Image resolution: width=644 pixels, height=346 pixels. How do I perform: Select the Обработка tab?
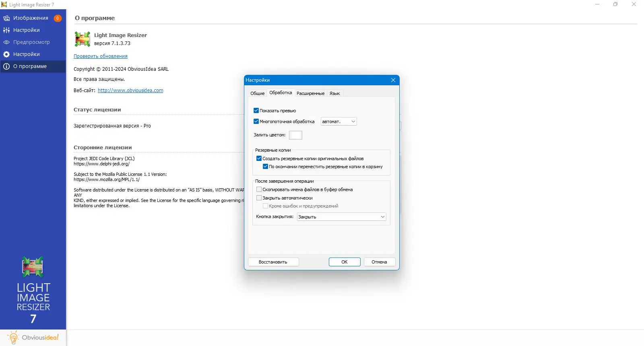pos(281,93)
